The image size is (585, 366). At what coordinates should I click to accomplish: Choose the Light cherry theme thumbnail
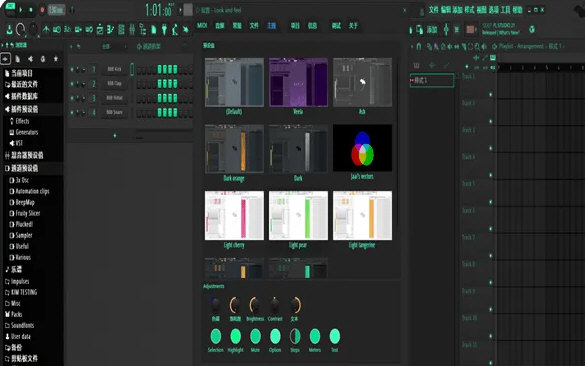234,216
